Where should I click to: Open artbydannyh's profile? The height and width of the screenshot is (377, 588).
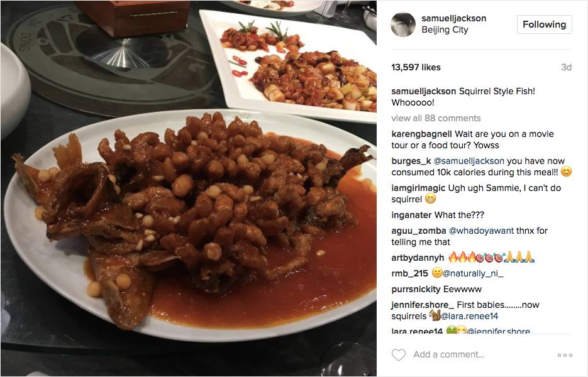[x=418, y=258]
